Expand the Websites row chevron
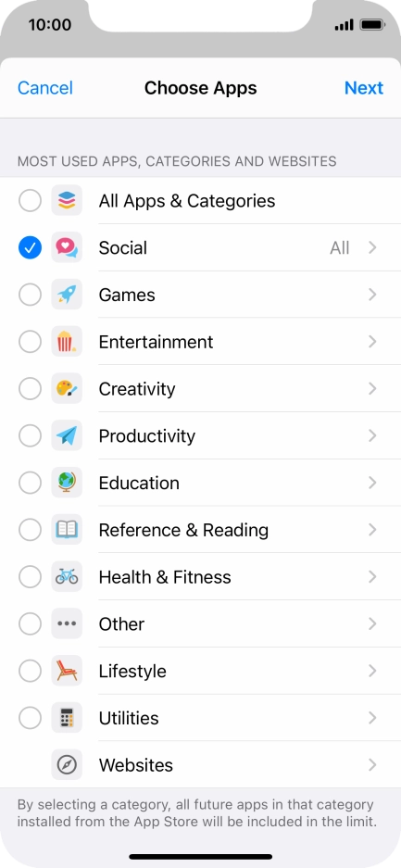Screen dimensions: 401x868 (373, 765)
